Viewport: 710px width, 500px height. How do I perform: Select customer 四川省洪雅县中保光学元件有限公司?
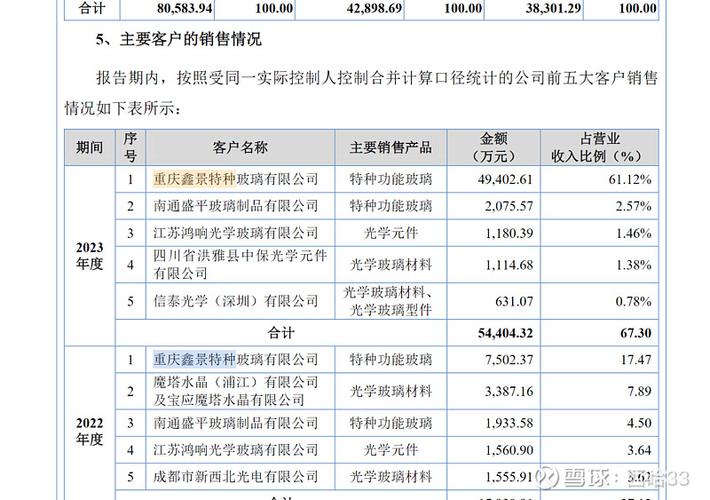coord(240,264)
